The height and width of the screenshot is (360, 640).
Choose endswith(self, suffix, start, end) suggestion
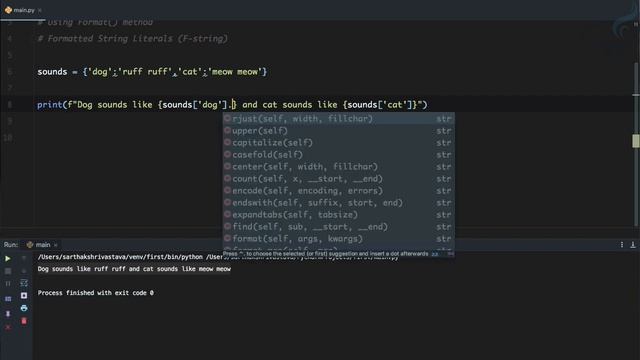(338, 202)
